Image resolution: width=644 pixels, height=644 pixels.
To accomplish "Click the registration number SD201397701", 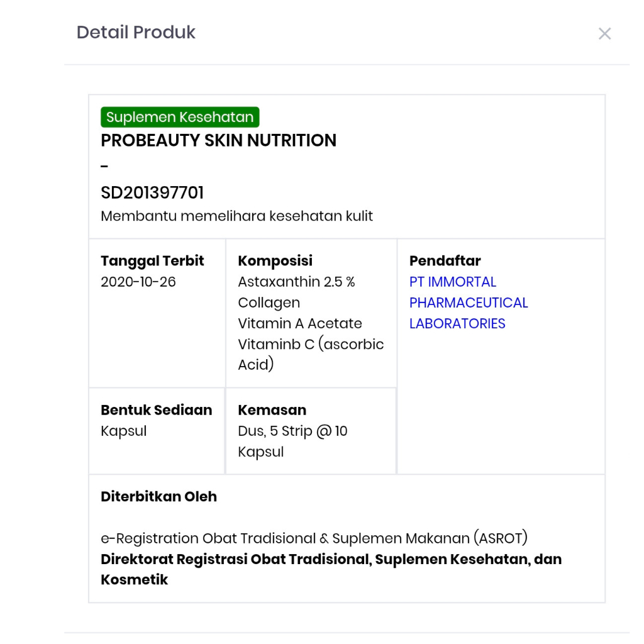I will (x=152, y=192).
